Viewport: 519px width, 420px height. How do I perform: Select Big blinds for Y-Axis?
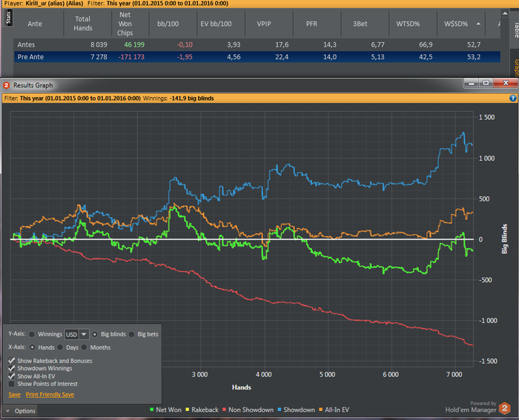click(x=95, y=334)
